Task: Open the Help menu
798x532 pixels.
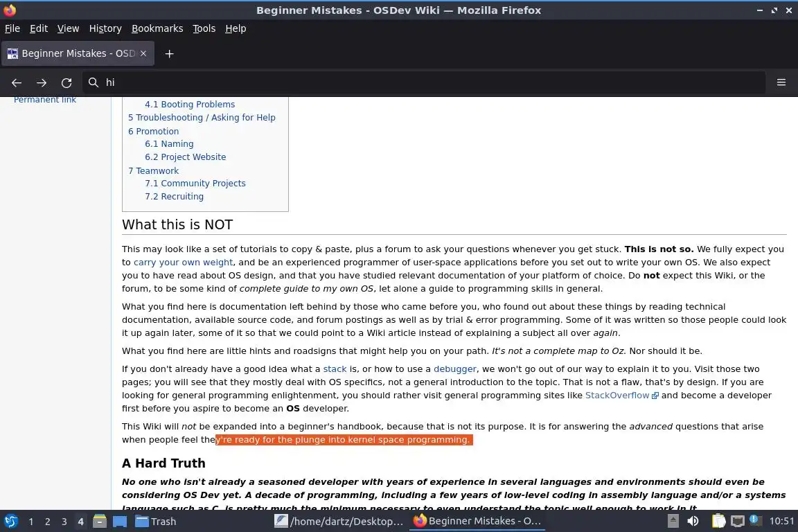Action: 236,28
